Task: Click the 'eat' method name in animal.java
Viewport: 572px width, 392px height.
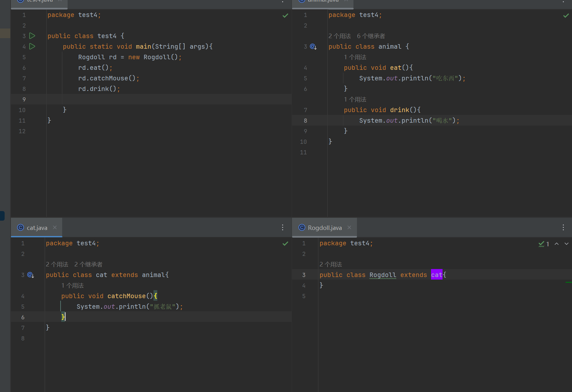Action: [x=396, y=68]
